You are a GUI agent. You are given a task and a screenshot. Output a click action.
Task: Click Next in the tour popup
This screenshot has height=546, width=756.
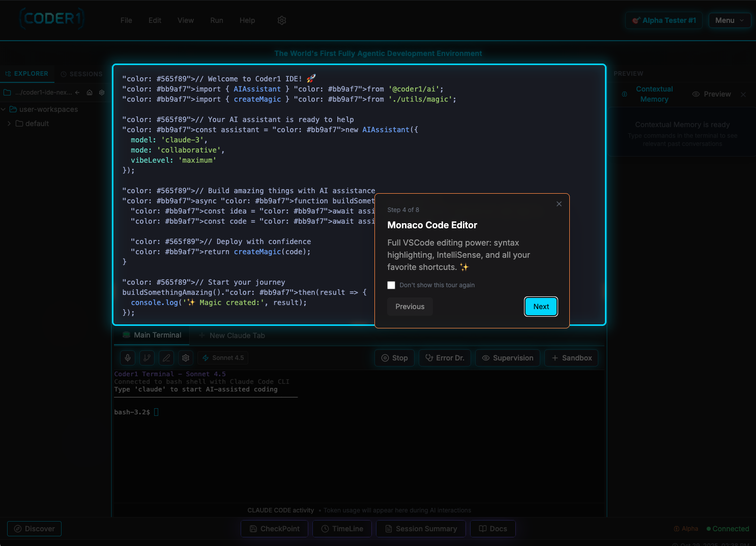tap(541, 307)
